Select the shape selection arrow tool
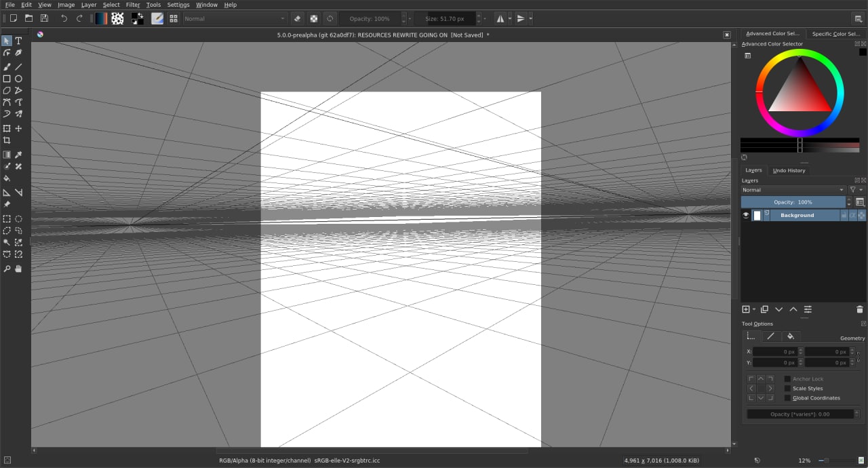The image size is (868, 468). pos(7,41)
